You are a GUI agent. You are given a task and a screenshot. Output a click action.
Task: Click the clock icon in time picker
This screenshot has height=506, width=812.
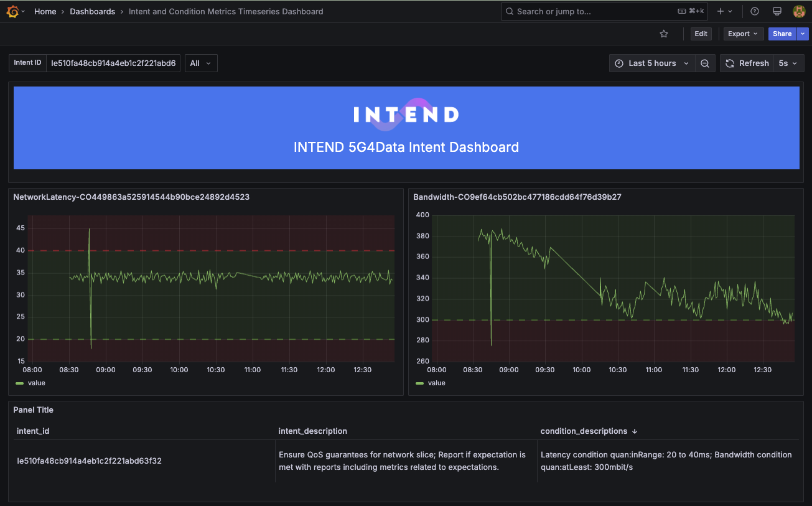[x=619, y=63]
